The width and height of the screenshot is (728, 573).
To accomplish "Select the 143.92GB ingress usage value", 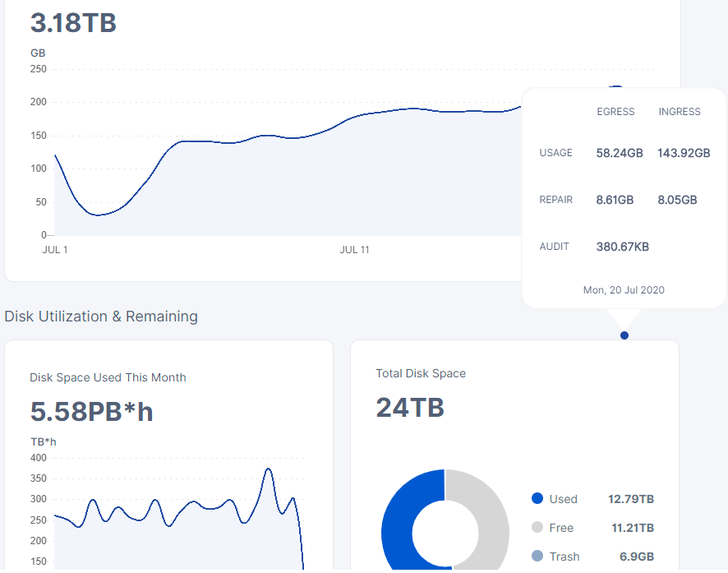I will 684,153.
